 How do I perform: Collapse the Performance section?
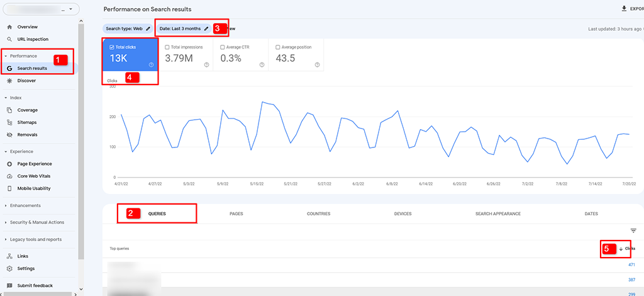(x=6, y=56)
